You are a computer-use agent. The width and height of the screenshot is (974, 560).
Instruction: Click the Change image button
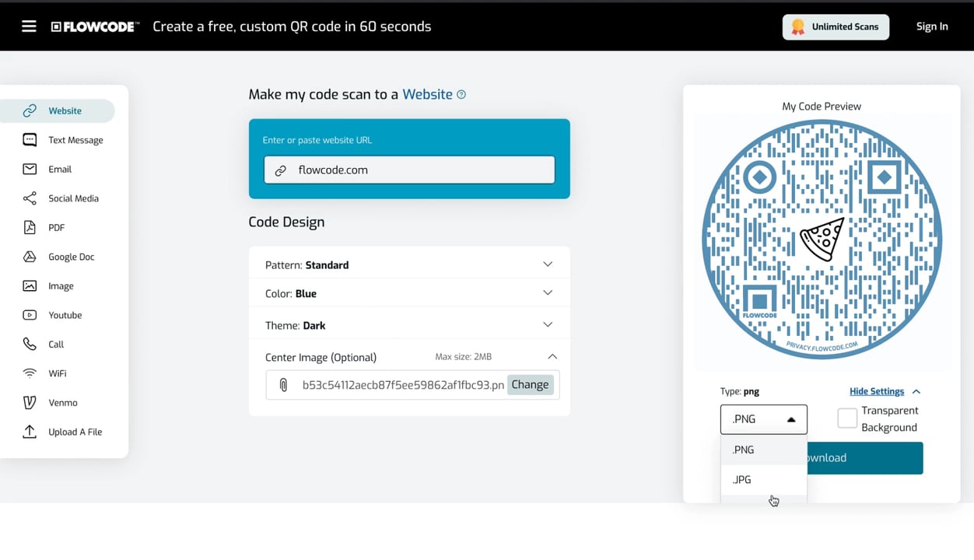pyautogui.click(x=530, y=384)
